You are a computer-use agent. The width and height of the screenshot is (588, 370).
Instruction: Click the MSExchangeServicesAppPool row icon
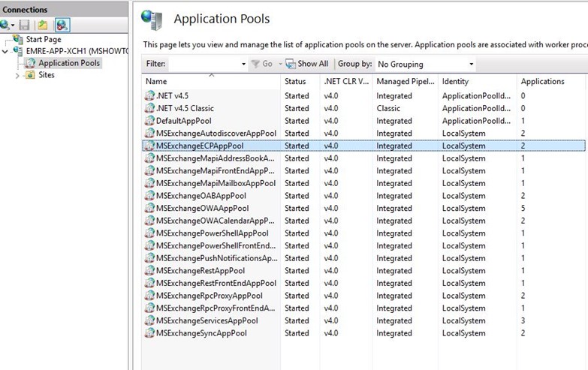click(x=149, y=320)
